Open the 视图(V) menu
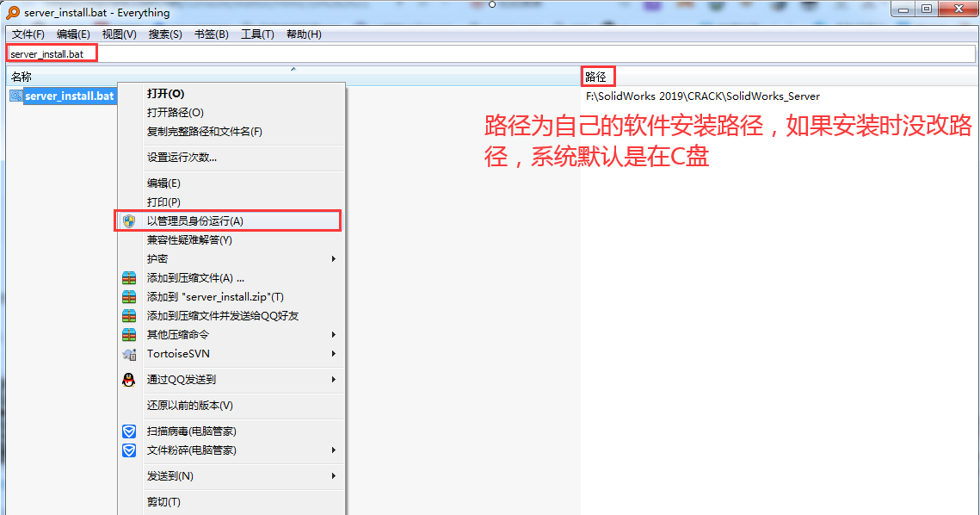This screenshot has width=980, height=515. pos(120,34)
